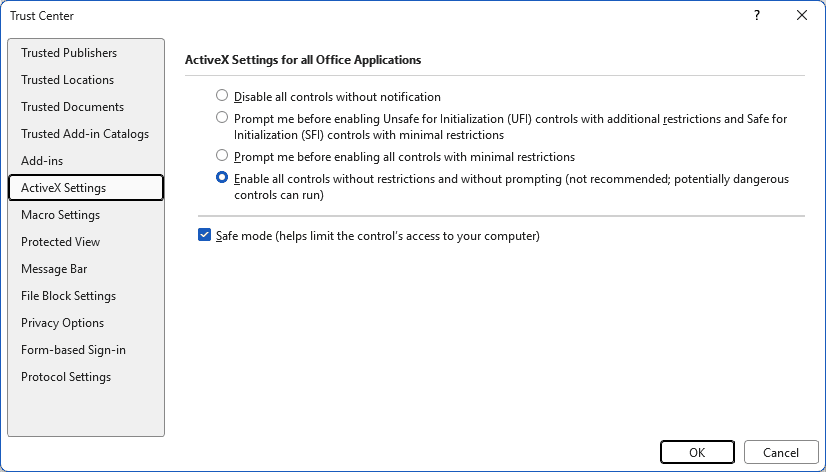Click the Cancel button
The width and height of the screenshot is (826, 472).
[781, 453]
